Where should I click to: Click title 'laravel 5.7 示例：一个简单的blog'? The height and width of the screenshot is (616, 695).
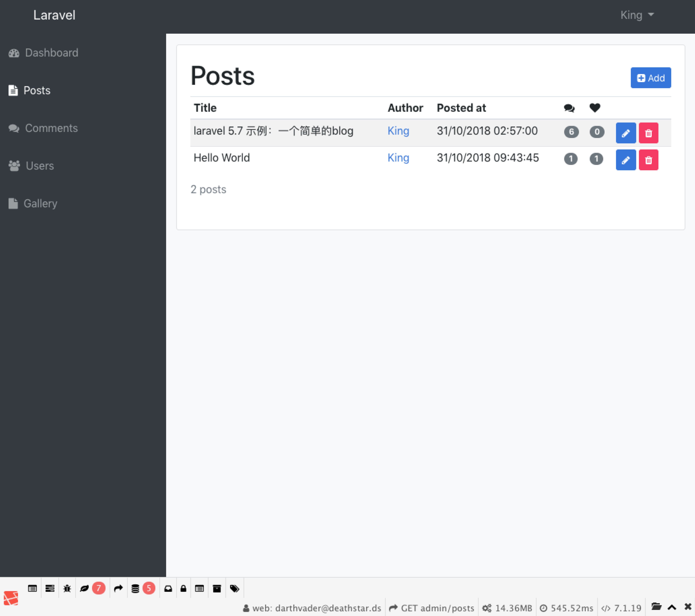click(273, 131)
